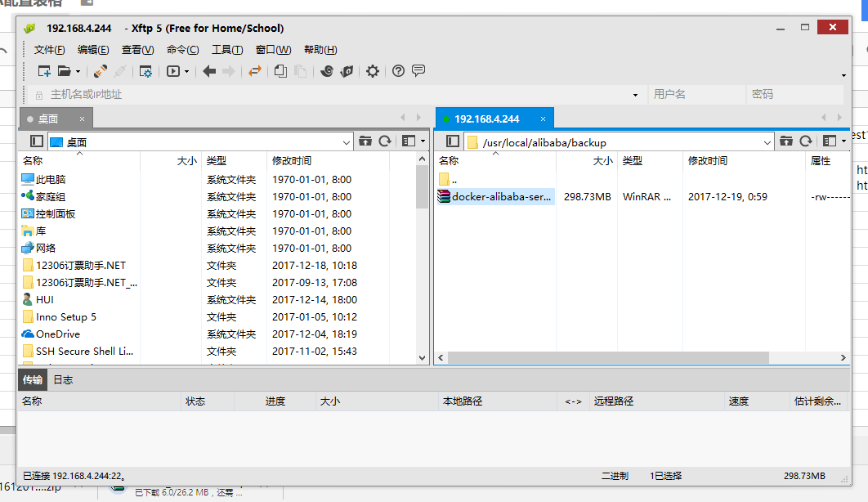
Task: Open dropdown arrow beside play-box icon
Action: tap(186, 71)
